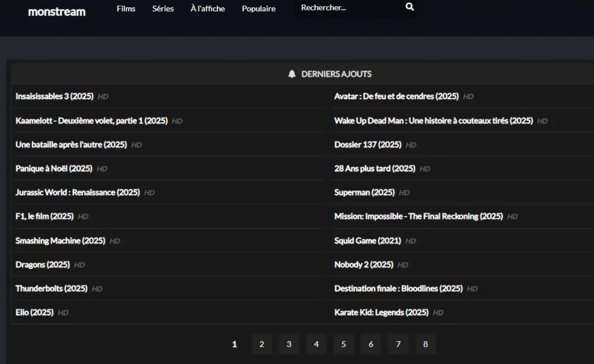
Task: Select the À l'affiche tab
Action: (207, 9)
